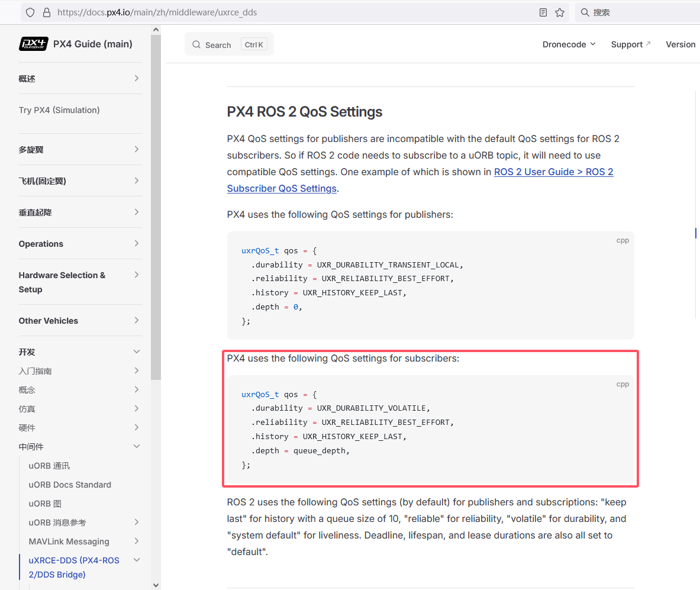
Task: Open the uORB Docs Standard page
Action: (70, 485)
